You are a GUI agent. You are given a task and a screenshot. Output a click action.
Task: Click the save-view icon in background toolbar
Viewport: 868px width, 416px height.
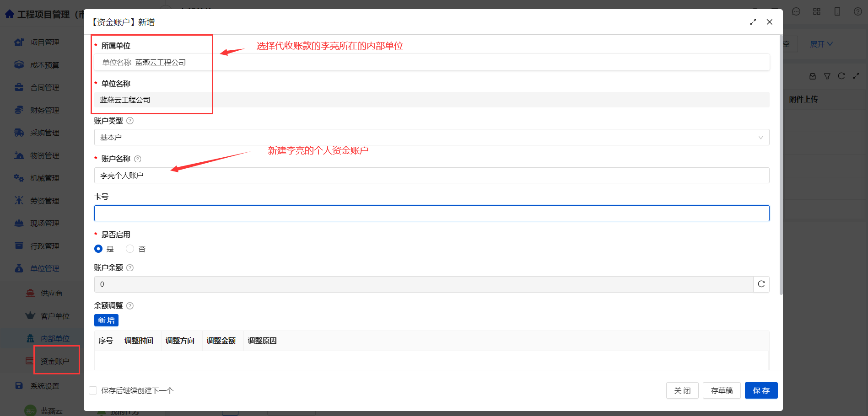[x=813, y=76]
